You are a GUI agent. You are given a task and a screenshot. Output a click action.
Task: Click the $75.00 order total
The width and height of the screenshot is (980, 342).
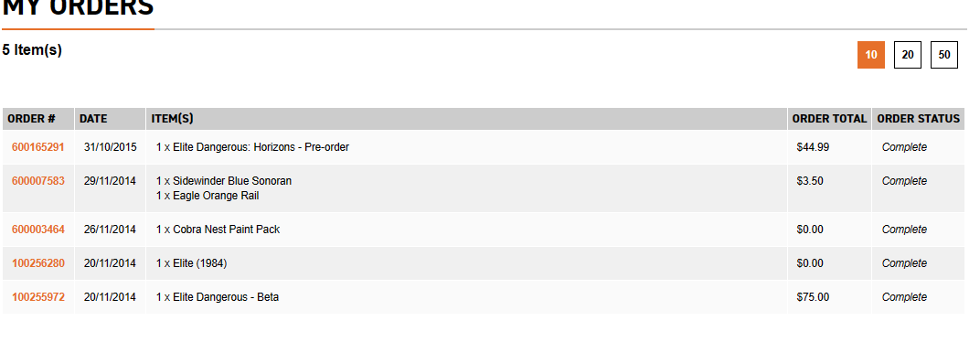click(813, 297)
